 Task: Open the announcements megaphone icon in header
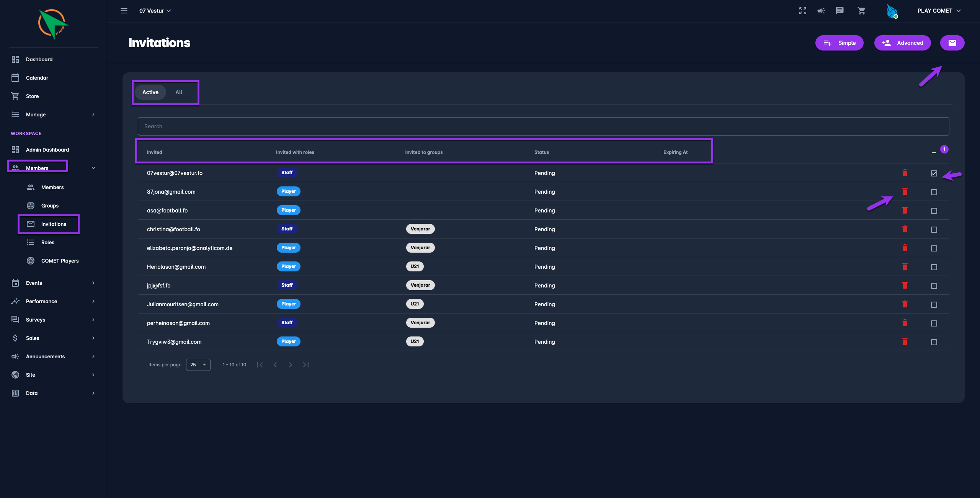pos(821,11)
